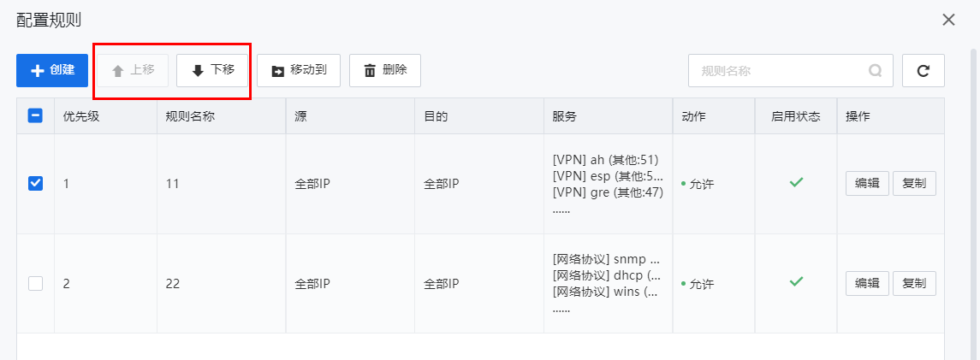Edit rule 11 via 编辑
Viewport: 980px width, 360px height.
868,184
